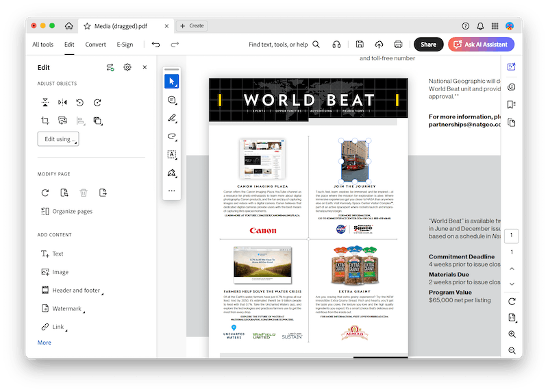Open Organize pages
This screenshot has width=548, height=392.
click(66, 211)
